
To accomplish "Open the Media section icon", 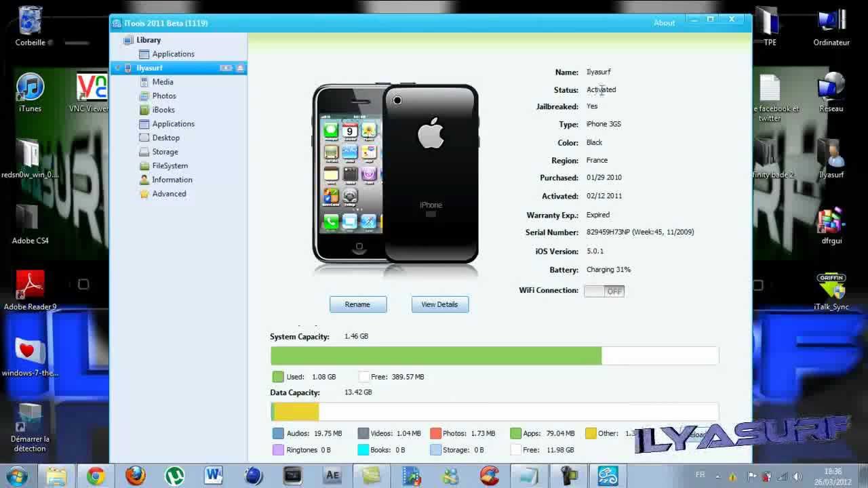I will click(x=144, y=82).
